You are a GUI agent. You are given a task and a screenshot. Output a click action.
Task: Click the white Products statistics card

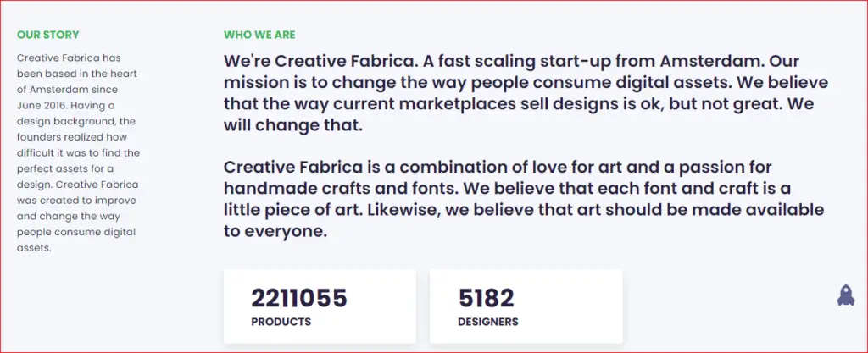320,306
